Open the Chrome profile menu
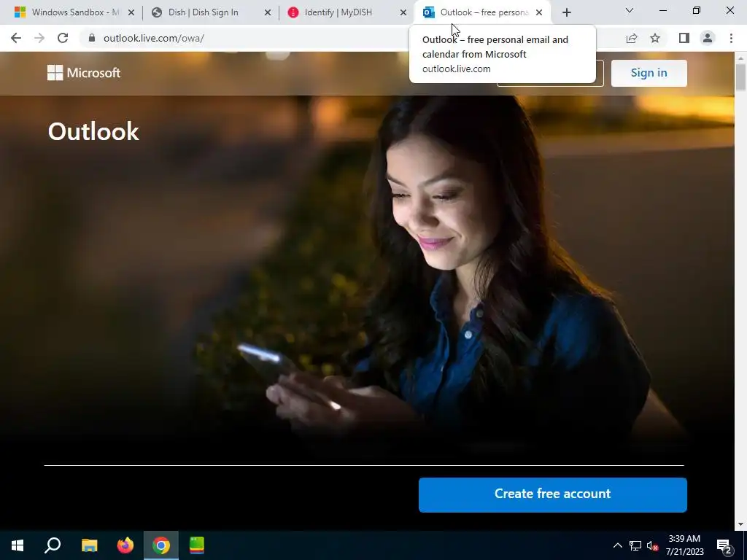This screenshot has height=560, width=747. (x=708, y=38)
